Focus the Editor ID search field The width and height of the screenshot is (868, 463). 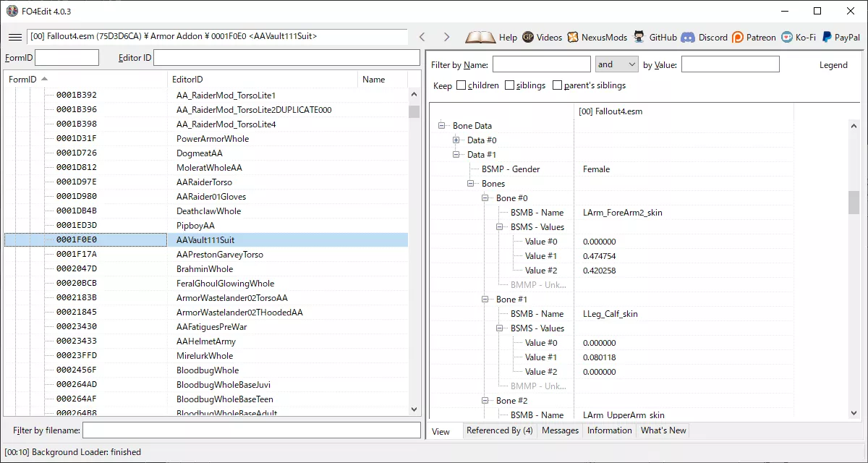286,58
